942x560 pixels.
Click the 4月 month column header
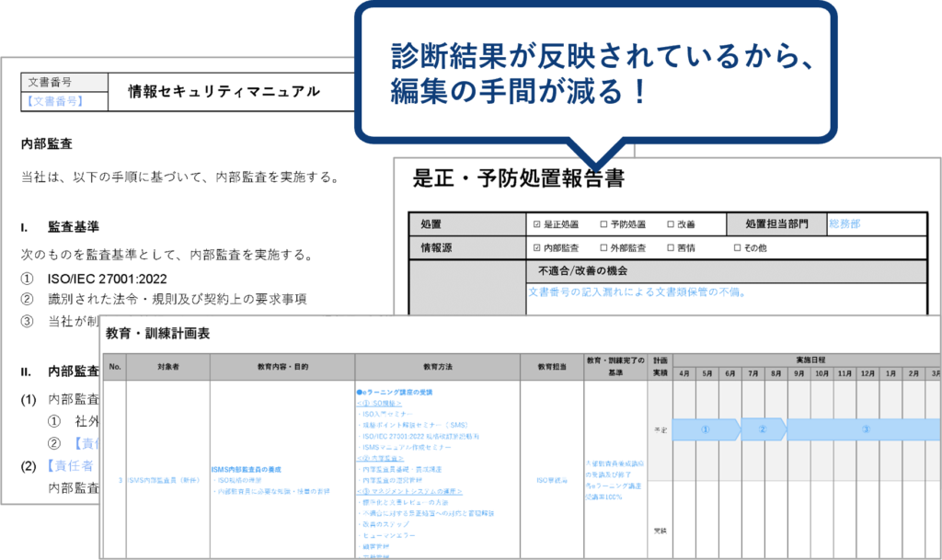(x=684, y=373)
